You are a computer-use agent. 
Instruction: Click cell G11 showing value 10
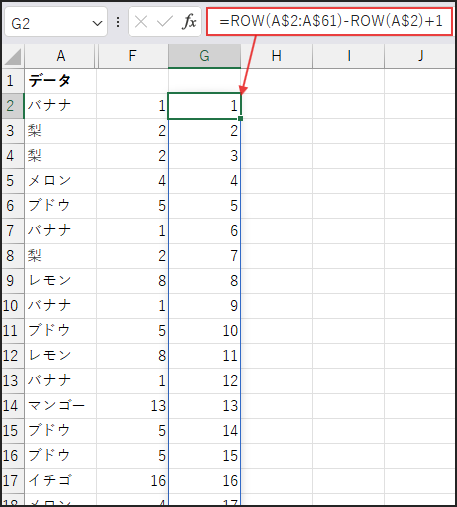(204, 331)
